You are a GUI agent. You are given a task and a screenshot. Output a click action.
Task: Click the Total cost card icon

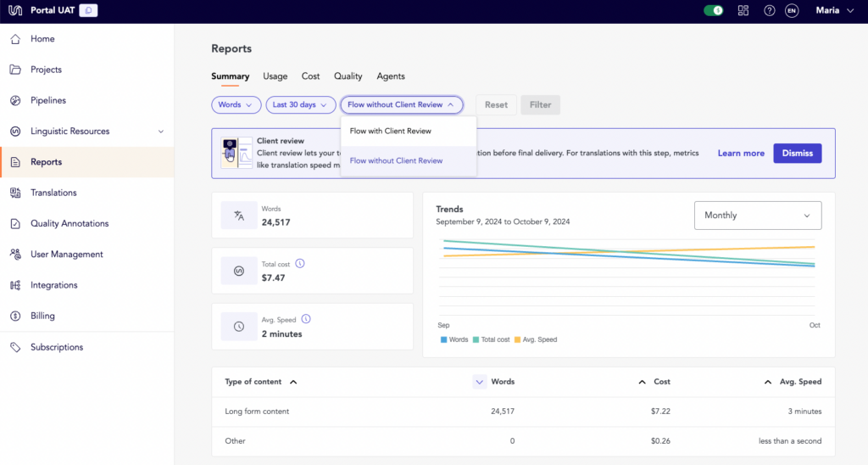coord(238,271)
